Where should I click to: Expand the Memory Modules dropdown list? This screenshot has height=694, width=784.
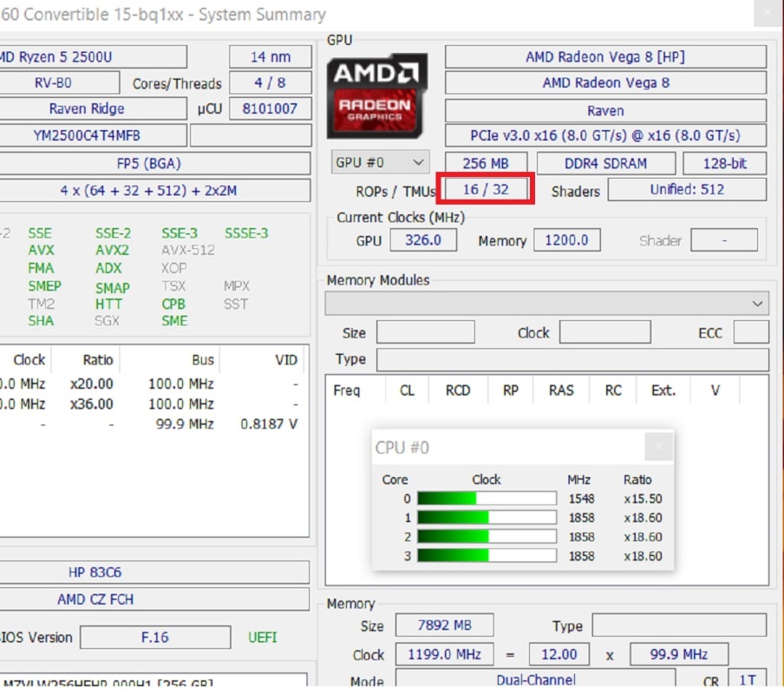[759, 304]
